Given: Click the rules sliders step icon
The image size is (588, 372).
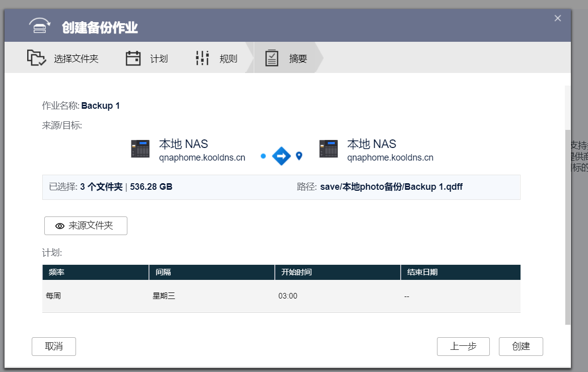Looking at the screenshot, I should pyautogui.click(x=202, y=58).
